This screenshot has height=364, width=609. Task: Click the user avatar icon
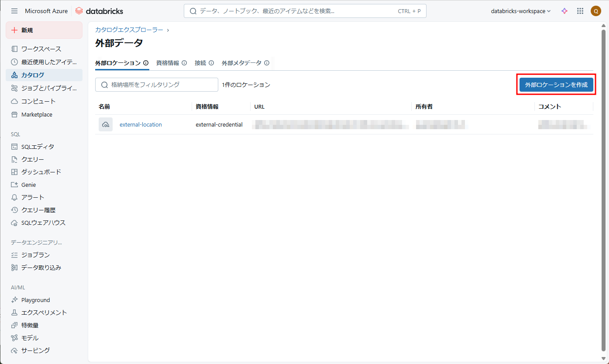[x=595, y=11]
